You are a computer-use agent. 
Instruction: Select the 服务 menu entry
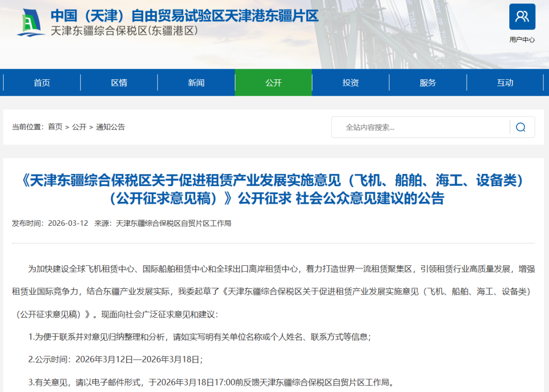pos(428,82)
